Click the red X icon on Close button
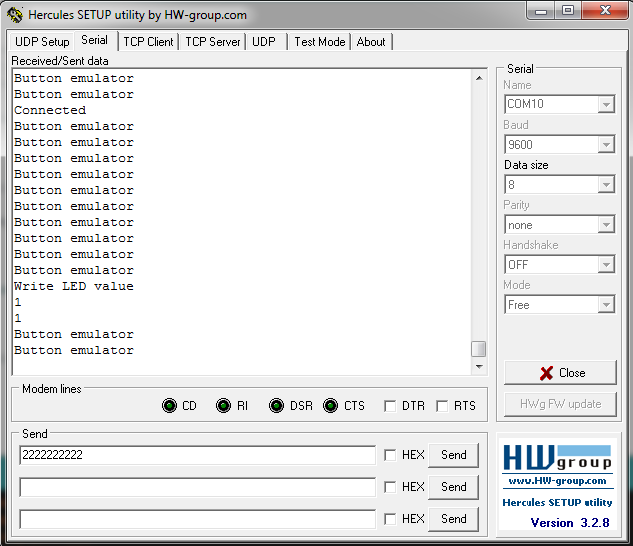633x546 pixels. pos(546,373)
